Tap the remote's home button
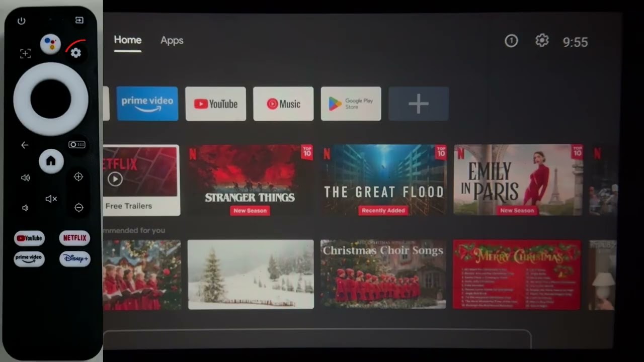Viewport: 644px width, 362px height. coord(51,161)
